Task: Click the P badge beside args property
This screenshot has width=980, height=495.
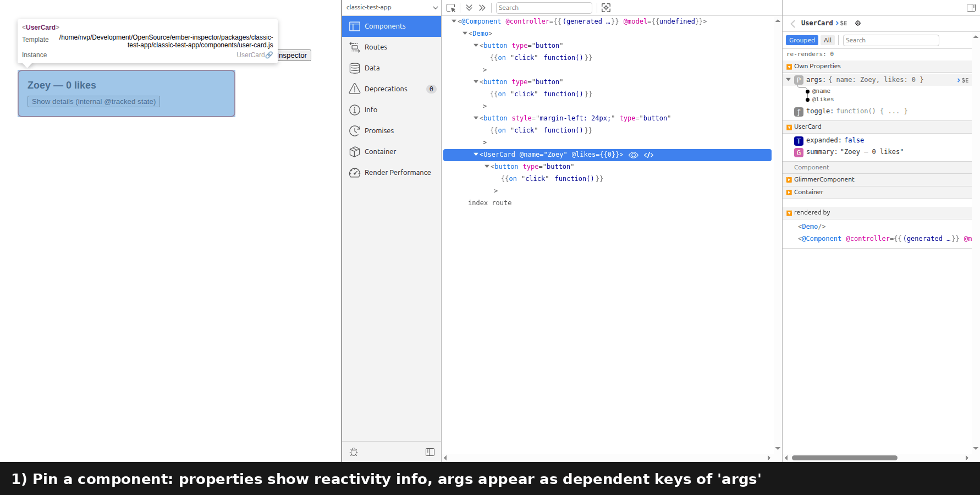Action: (799, 80)
